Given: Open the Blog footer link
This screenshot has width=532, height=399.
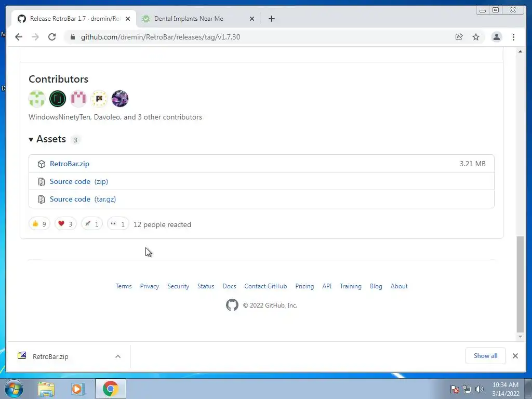Looking at the screenshot, I should click(376, 286).
